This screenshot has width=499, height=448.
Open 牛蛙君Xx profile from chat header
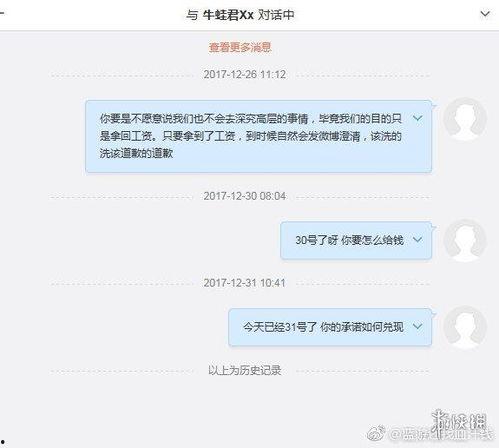[x=228, y=15]
